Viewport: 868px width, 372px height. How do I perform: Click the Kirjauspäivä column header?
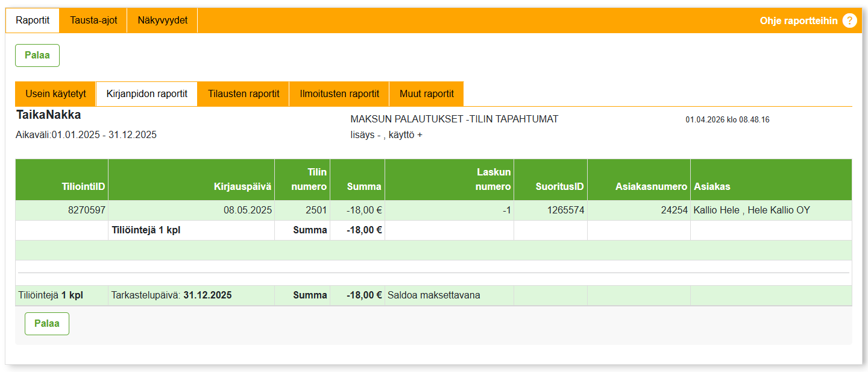coord(242,187)
